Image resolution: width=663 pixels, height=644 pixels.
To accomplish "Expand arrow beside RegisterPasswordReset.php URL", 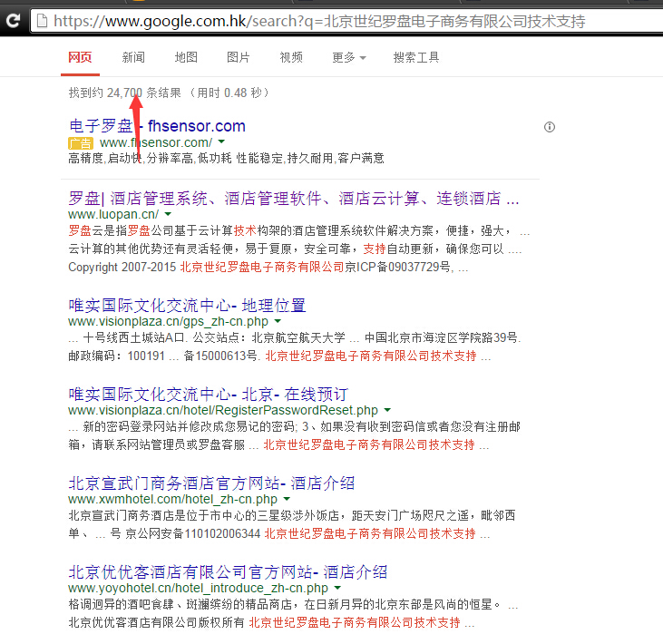I will [x=387, y=410].
